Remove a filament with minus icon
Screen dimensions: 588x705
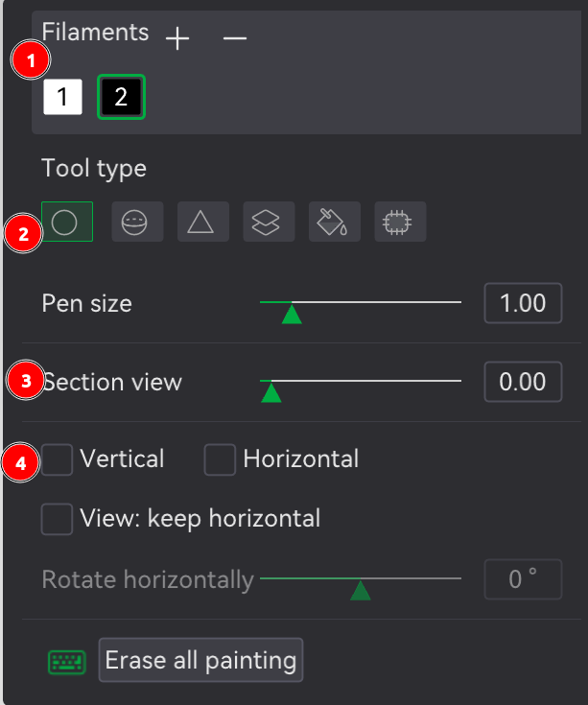click(235, 38)
